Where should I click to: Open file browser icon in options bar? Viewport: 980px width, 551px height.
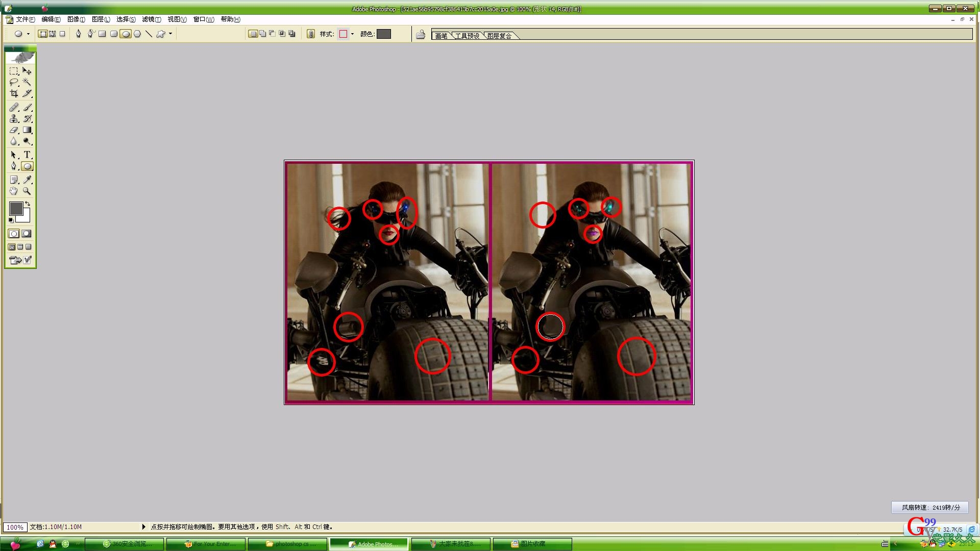pos(421,34)
